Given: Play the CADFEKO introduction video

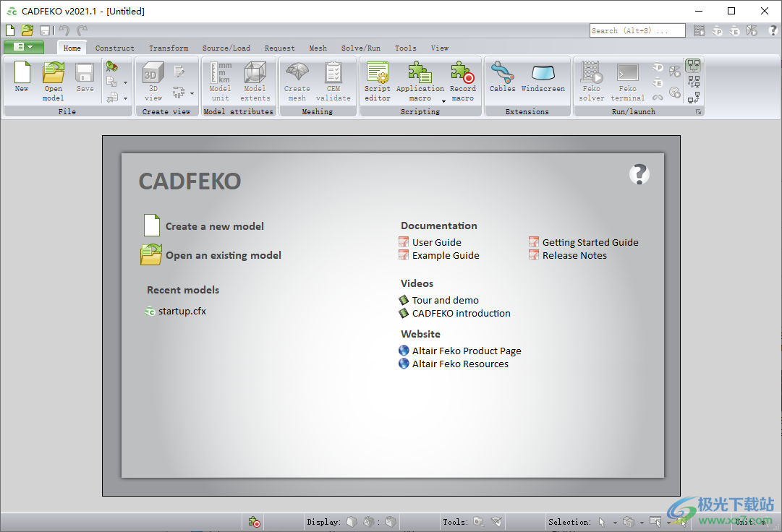Looking at the screenshot, I should (x=455, y=313).
